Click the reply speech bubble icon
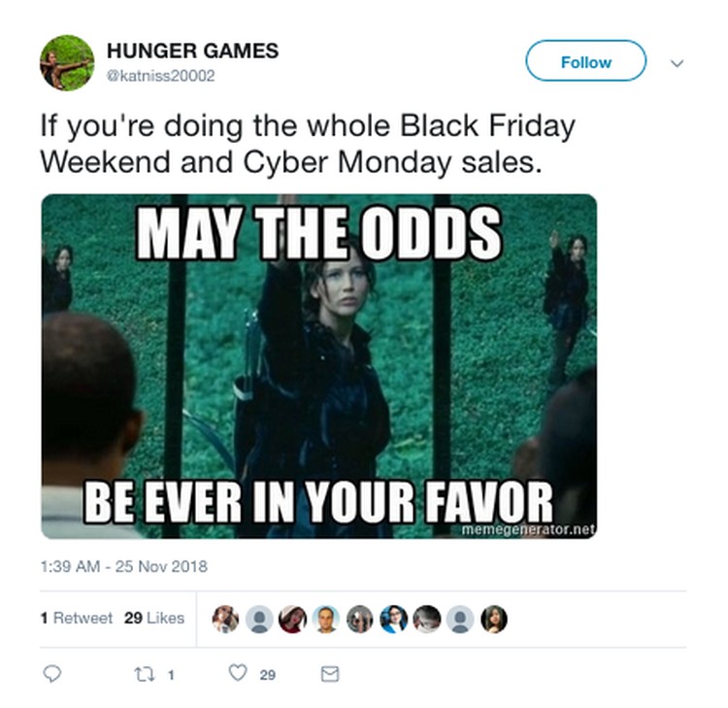 coord(51,674)
